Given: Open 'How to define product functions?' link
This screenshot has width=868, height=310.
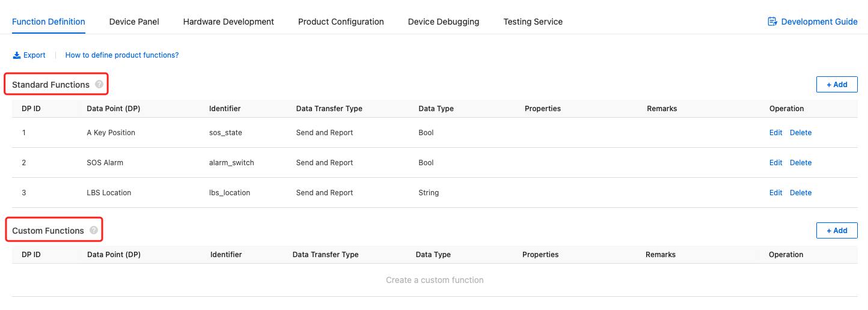Looking at the screenshot, I should [x=122, y=55].
